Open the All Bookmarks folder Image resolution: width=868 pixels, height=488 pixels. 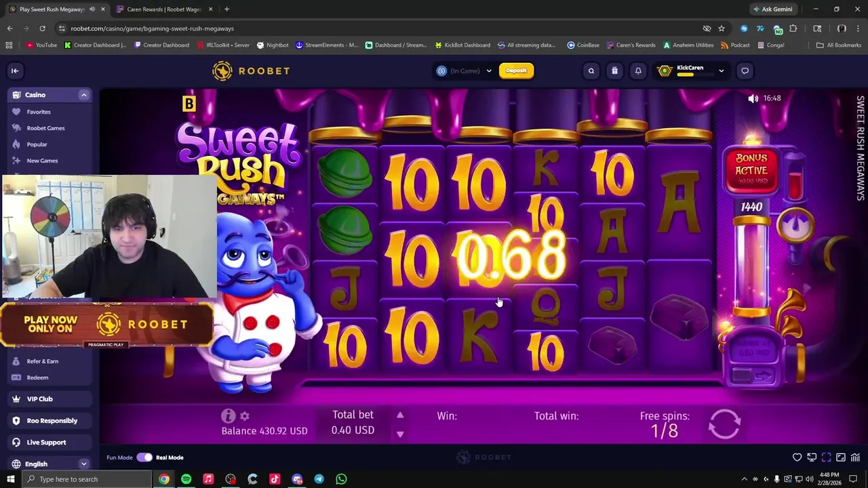click(839, 45)
